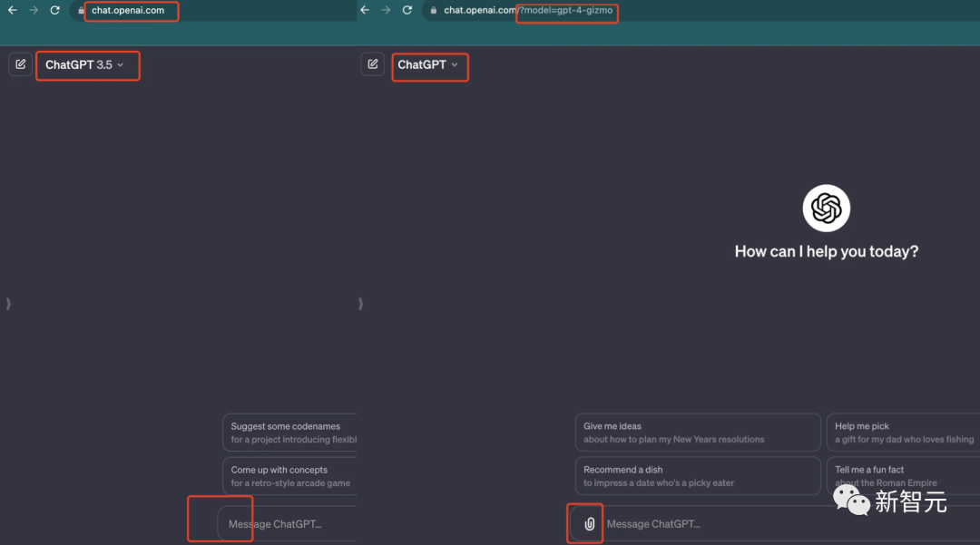Click the "Suggest some codenames" prompt card

pyautogui.click(x=290, y=433)
